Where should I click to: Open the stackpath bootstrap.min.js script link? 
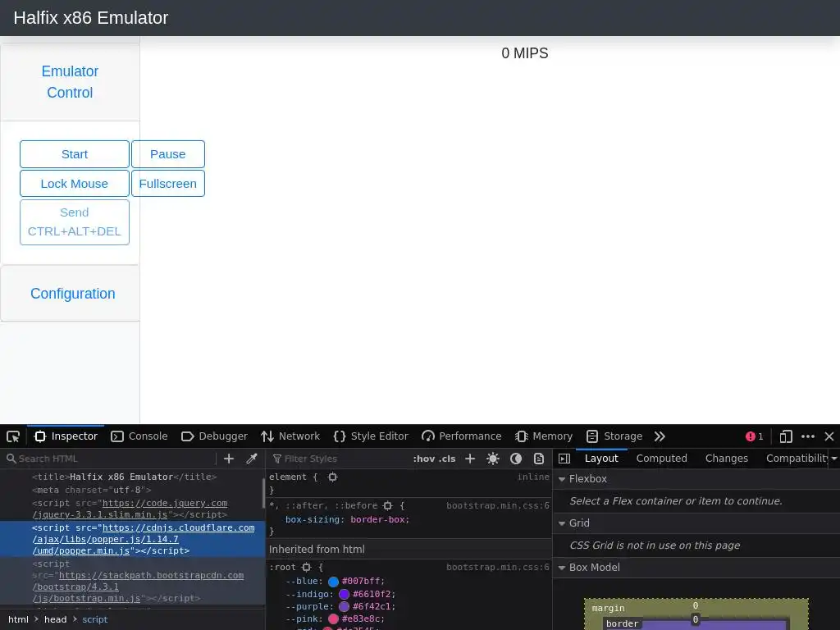pos(138,587)
